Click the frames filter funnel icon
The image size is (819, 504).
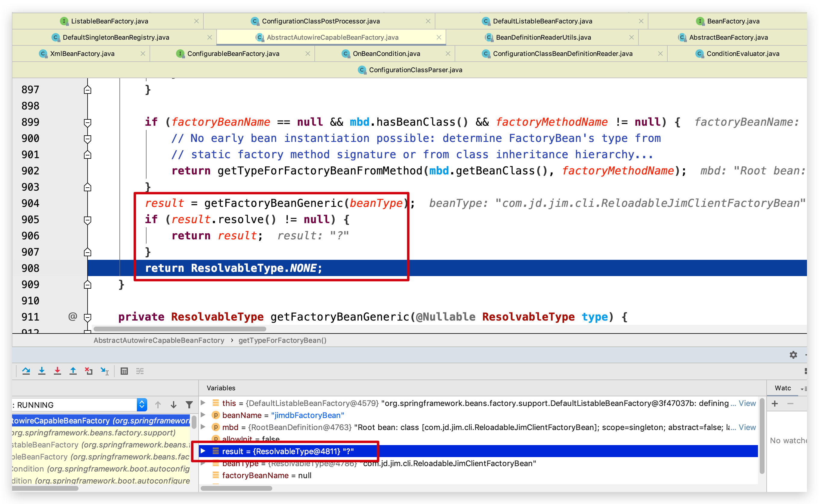189,405
